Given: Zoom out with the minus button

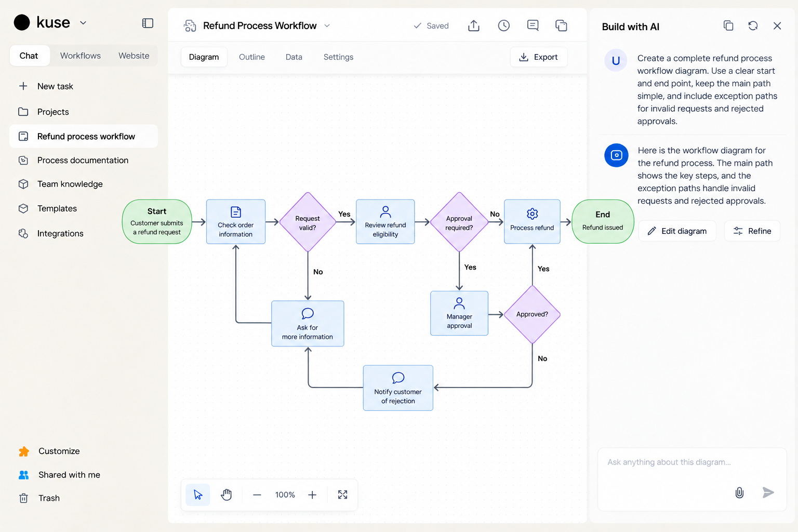Looking at the screenshot, I should click(257, 495).
